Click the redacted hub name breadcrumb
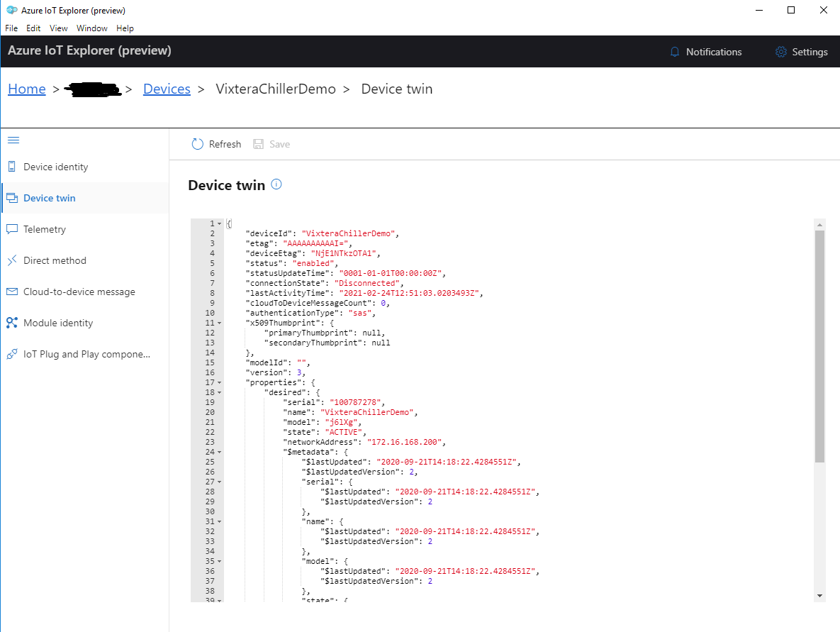The width and height of the screenshot is (840, 632). (93, 89)
